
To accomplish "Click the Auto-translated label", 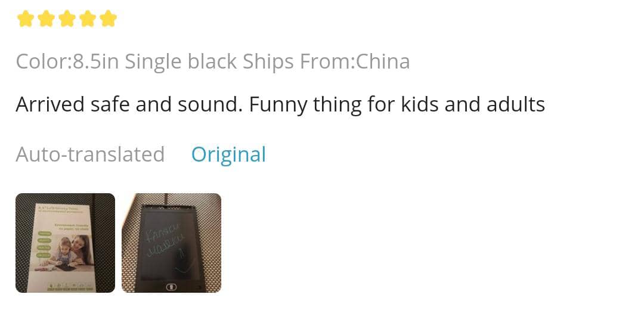I will 90,154.
